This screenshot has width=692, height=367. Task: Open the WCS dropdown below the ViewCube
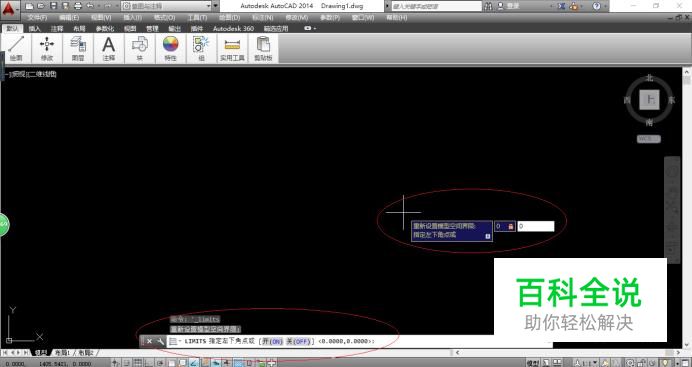pos(649,139)
